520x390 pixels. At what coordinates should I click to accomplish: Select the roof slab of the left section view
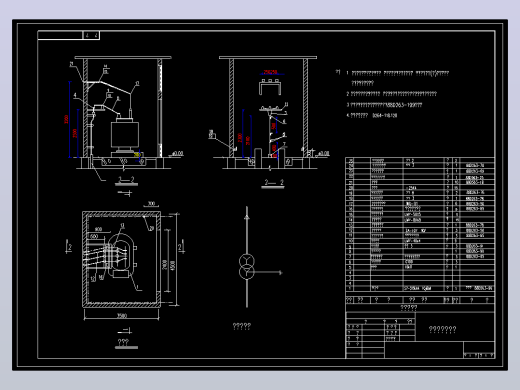pos(123,58)
